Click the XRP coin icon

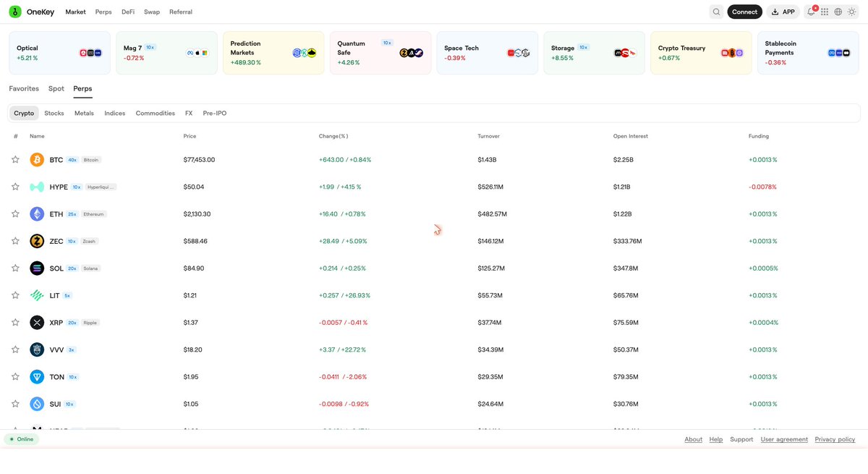click(x=37, y=322)
